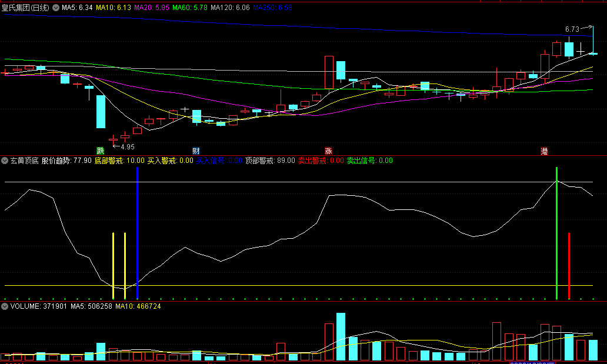Click the large cyan down candle near 4.95 low

(x=101, y=112)
